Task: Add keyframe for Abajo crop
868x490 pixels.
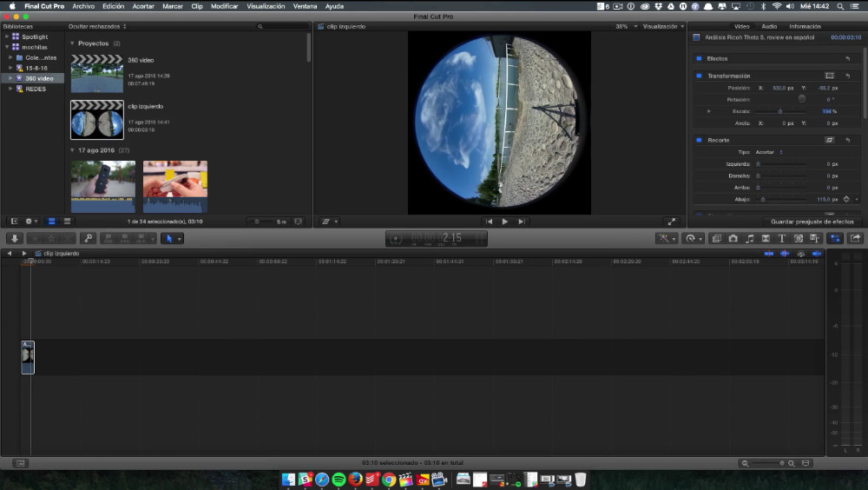Action: [x=846, y=199]
